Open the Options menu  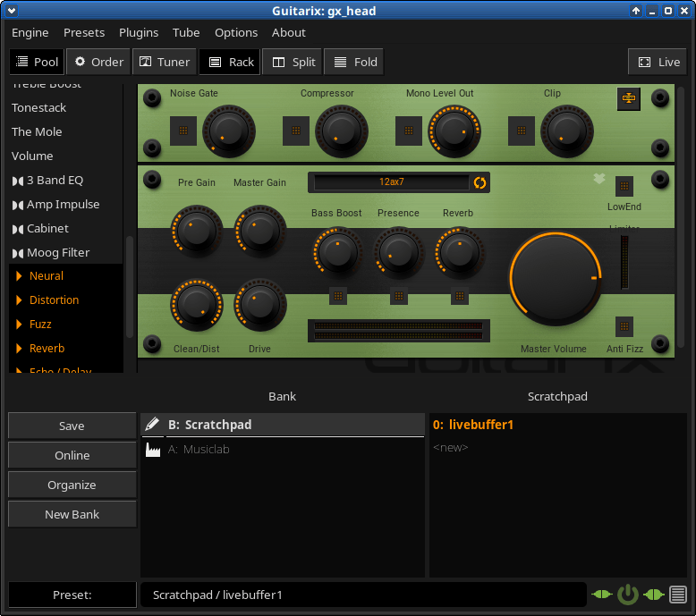click(236, 33)
